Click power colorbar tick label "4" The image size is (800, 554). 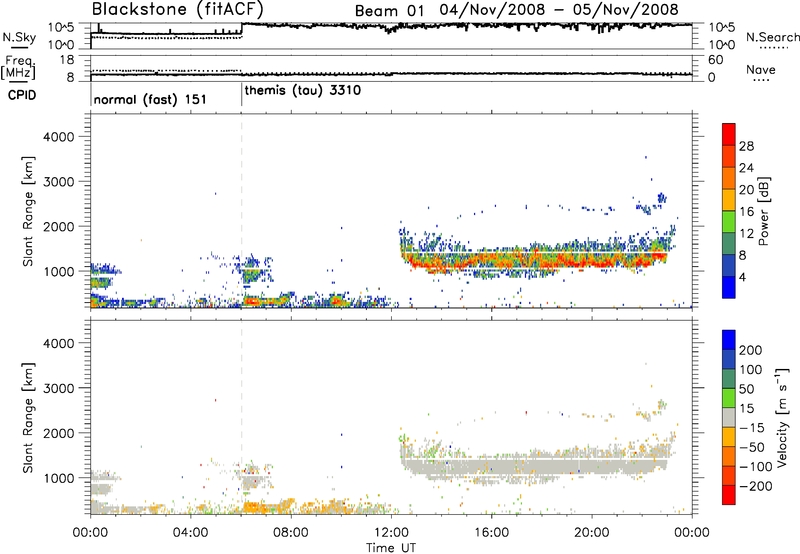[x=742, y=277]
